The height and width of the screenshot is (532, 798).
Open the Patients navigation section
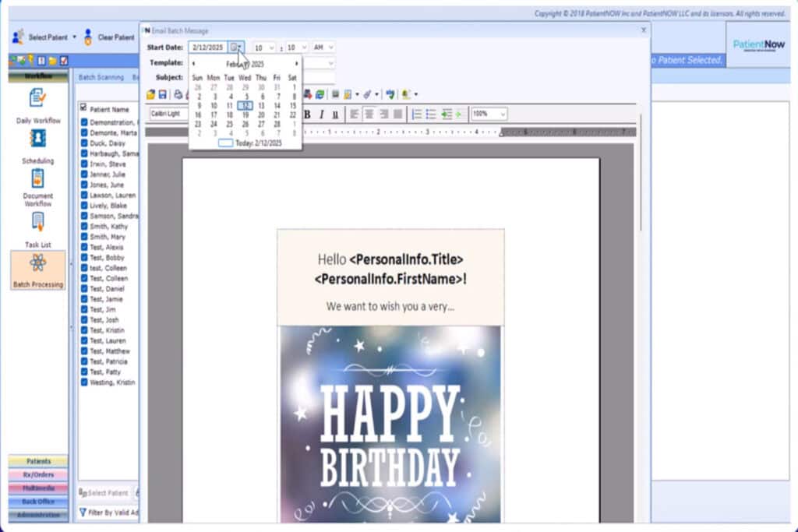(x=37, y=461)
